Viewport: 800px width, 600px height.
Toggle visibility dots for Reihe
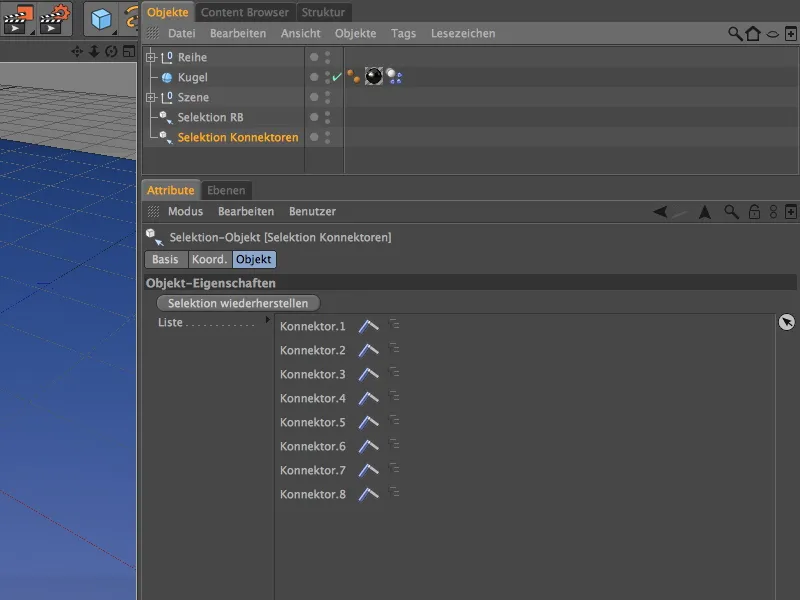328,57
